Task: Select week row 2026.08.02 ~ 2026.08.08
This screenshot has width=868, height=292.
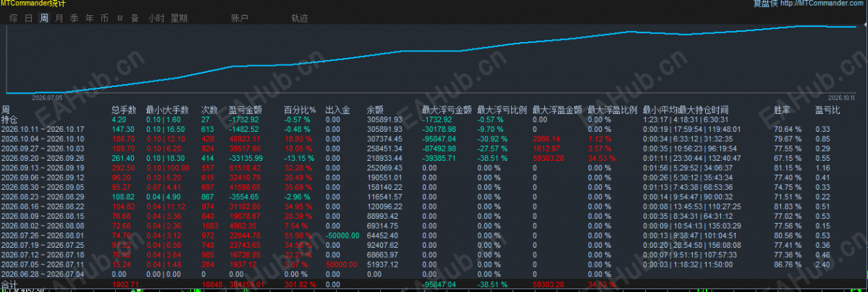Action: click(42, 226)
